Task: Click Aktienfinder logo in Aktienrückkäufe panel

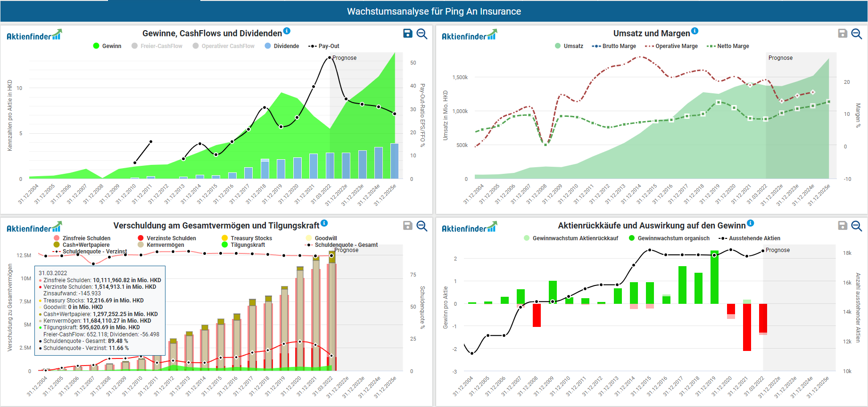Action: click(469, 228)
